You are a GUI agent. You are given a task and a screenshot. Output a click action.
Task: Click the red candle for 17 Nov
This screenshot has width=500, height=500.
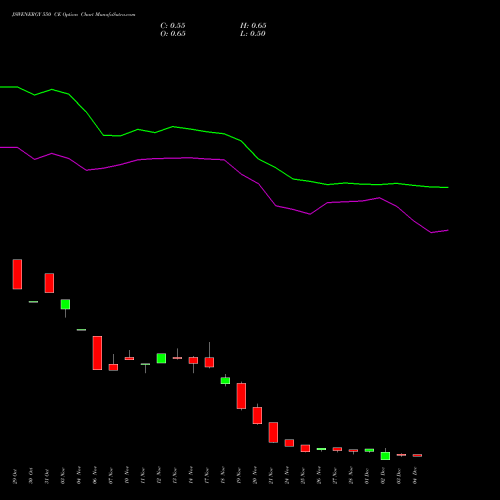(209, 362)
